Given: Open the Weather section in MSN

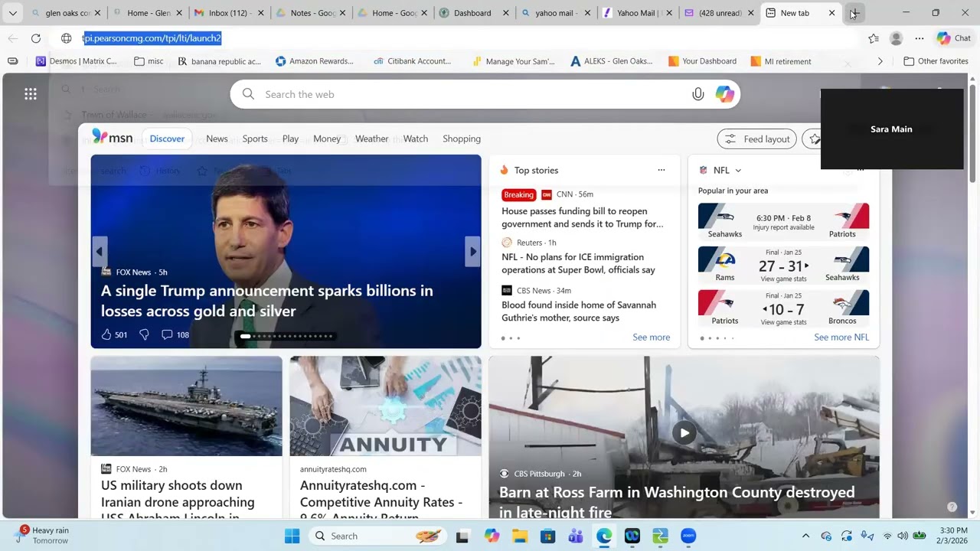Looking at the screenshot, I should point(371,139).
